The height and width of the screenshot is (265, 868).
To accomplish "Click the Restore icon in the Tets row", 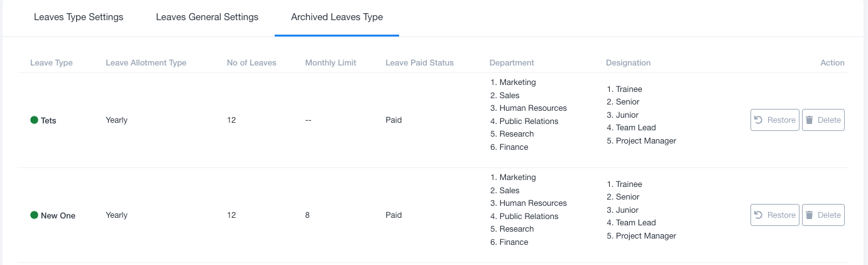I will click(x=759, y=120).
